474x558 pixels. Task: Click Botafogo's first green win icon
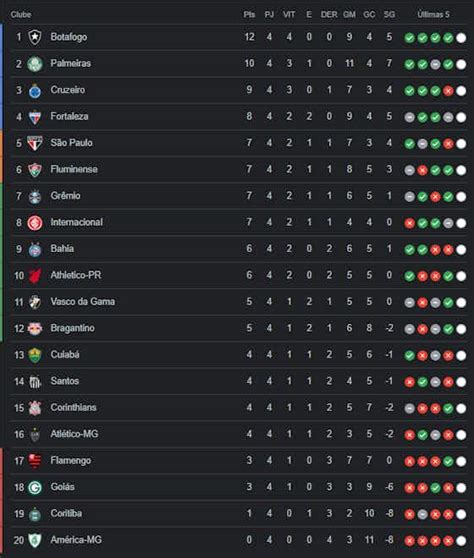[410, 38]
